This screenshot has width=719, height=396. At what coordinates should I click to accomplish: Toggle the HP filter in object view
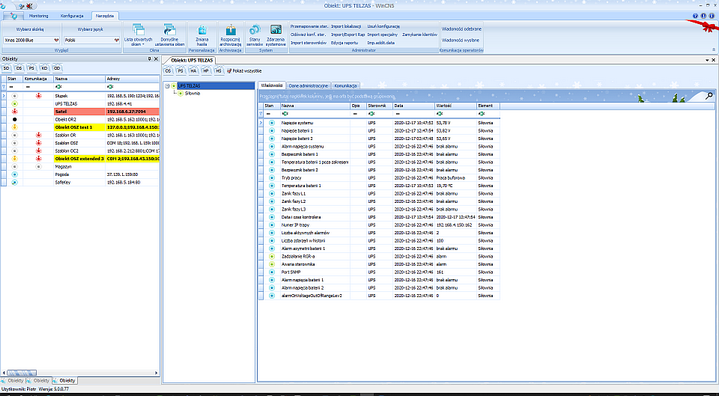[206, 71]
